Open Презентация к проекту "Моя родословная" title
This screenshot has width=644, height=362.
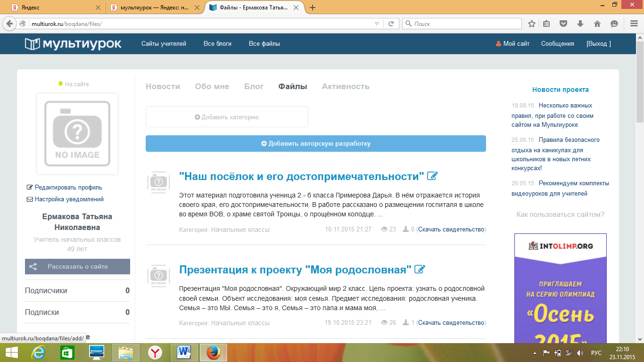point(295,270)
